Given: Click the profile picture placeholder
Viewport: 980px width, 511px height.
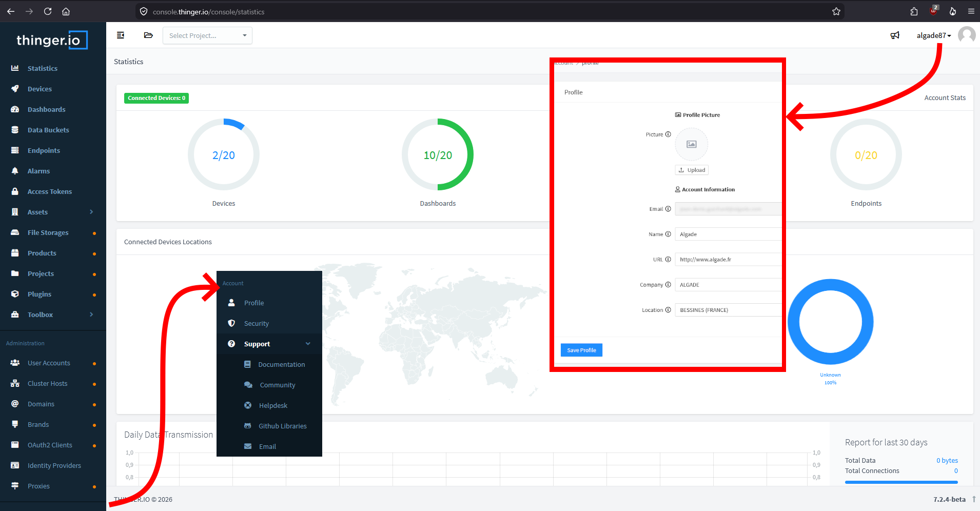Looking at the screenshot, I should pyautogui.click(x=692, y=144).
